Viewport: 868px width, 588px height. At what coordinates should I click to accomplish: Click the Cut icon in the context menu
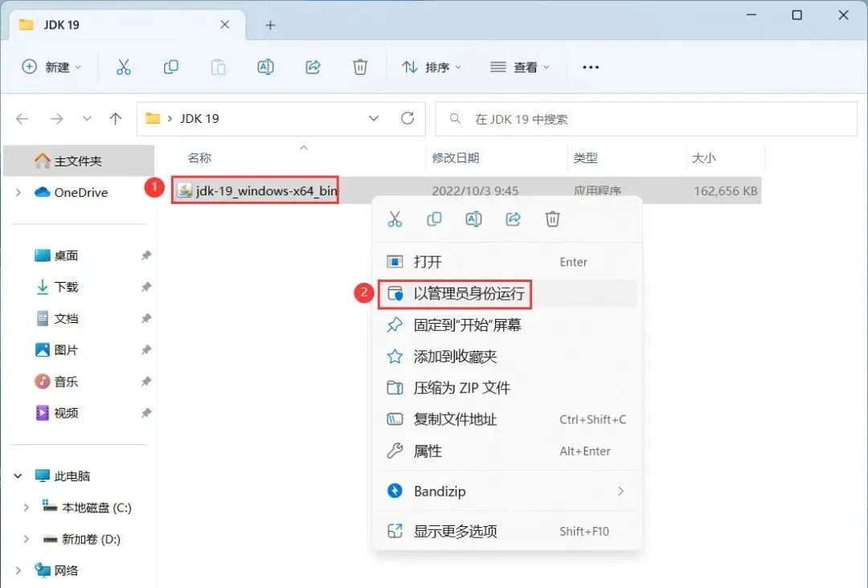click(x=395, y=219)
